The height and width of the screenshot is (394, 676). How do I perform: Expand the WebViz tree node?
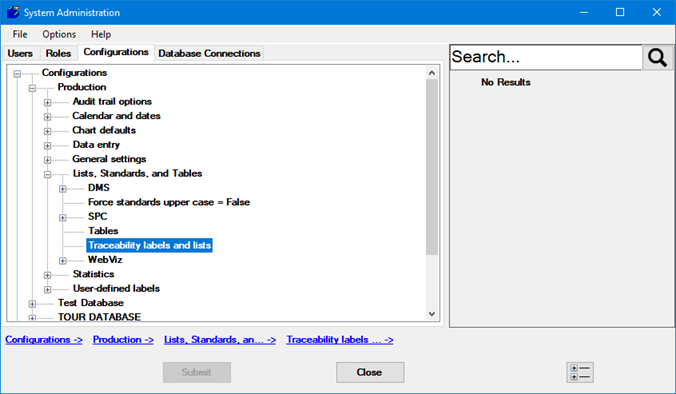tap(63, 261)
